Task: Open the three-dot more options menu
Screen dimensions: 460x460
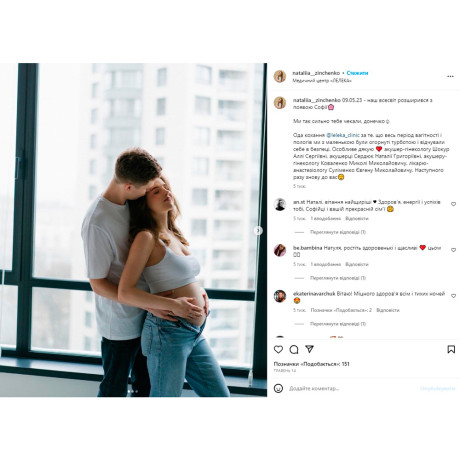Action: pyautogui.click(x=450, y=76)
